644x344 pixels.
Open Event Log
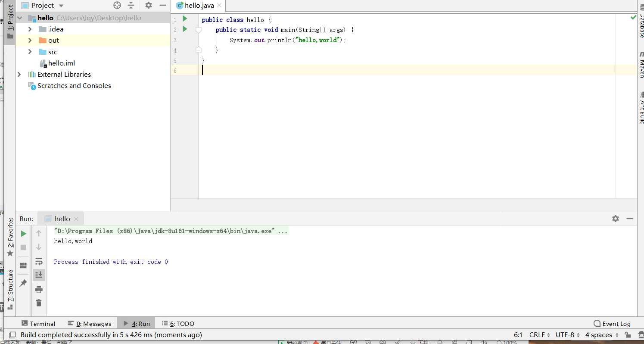pyautogui.click(x=612, y=324)
